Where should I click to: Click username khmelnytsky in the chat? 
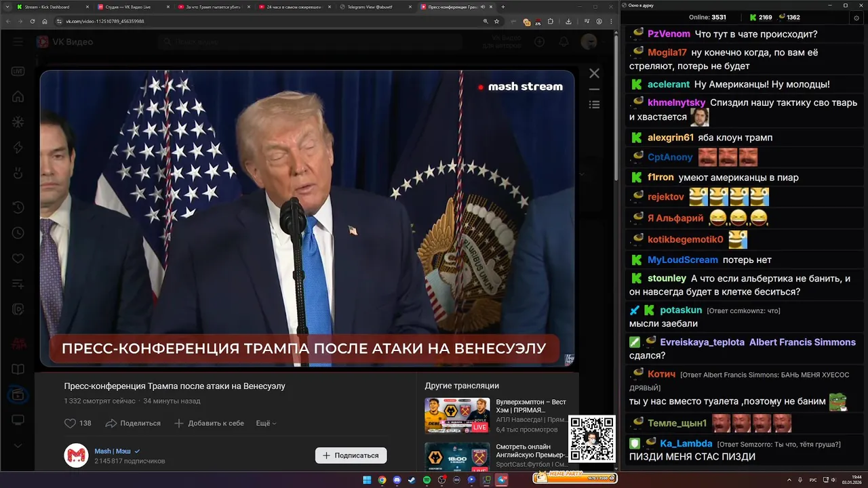676,103
